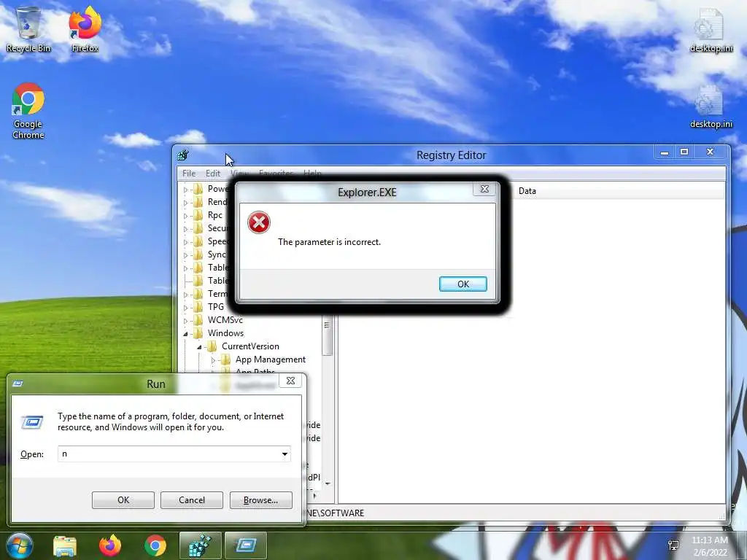
Task: Select the Rpc key label
Action: tap(215, 215)
